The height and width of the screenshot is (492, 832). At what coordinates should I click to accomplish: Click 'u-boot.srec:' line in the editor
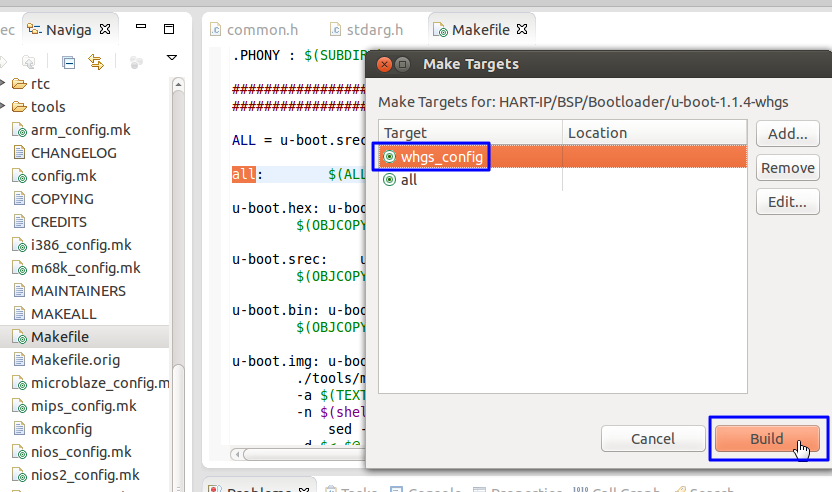(x=280, y=259)
